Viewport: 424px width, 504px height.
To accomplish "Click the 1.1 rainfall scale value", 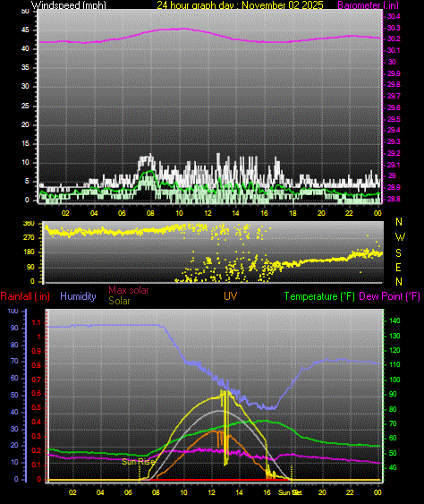I will click(37, 322).
